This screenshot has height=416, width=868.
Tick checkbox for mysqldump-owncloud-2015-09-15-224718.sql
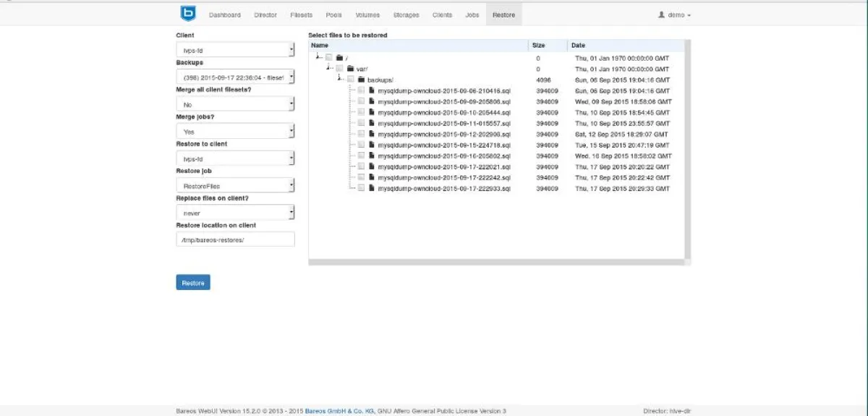coord(361,145)
